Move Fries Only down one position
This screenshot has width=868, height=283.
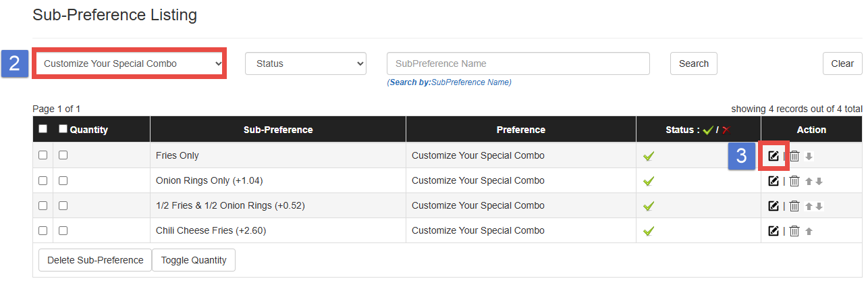(809, 157)
